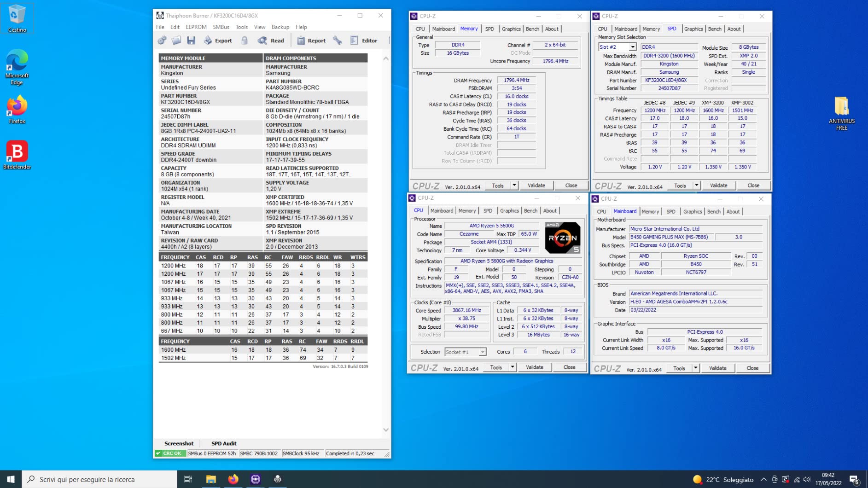Viewport: 868px width, 488px height.
Task: Click the down arrow of the Thaiphoon report scrollbar
Action: pyautogui.click(x=386, y=430)
